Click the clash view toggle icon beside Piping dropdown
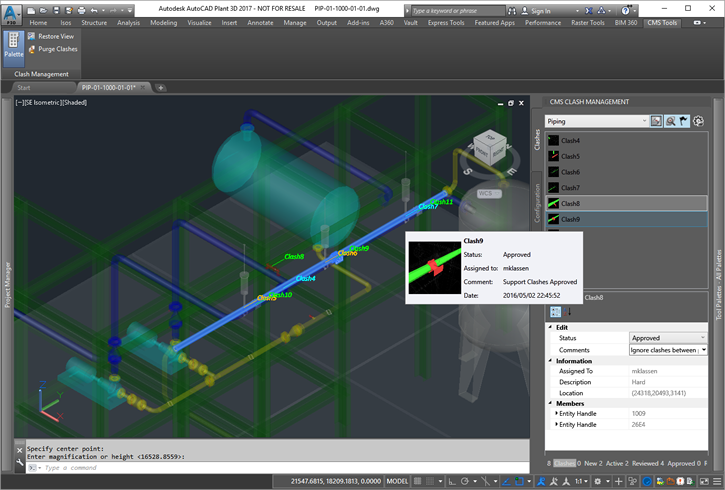 coord(656,121)
